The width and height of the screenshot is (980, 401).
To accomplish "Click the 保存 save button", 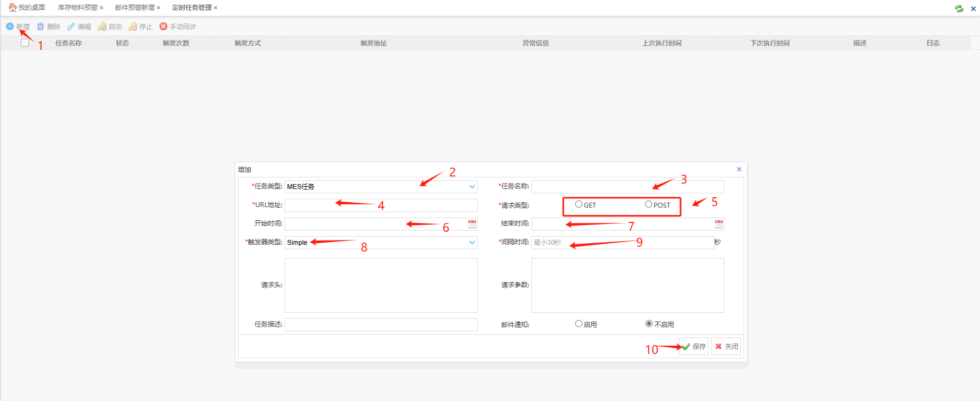I will [694, 346].
